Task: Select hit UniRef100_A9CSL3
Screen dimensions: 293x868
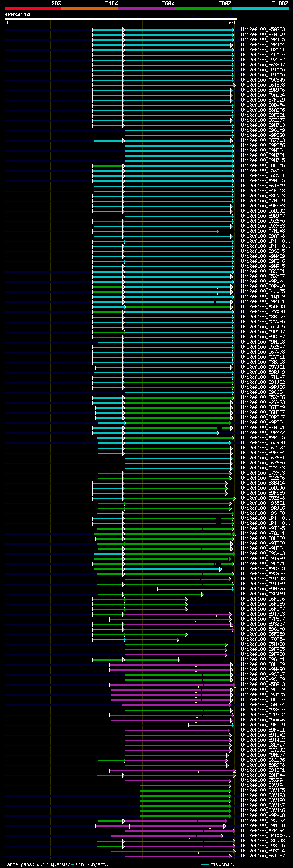Action: 263,569
